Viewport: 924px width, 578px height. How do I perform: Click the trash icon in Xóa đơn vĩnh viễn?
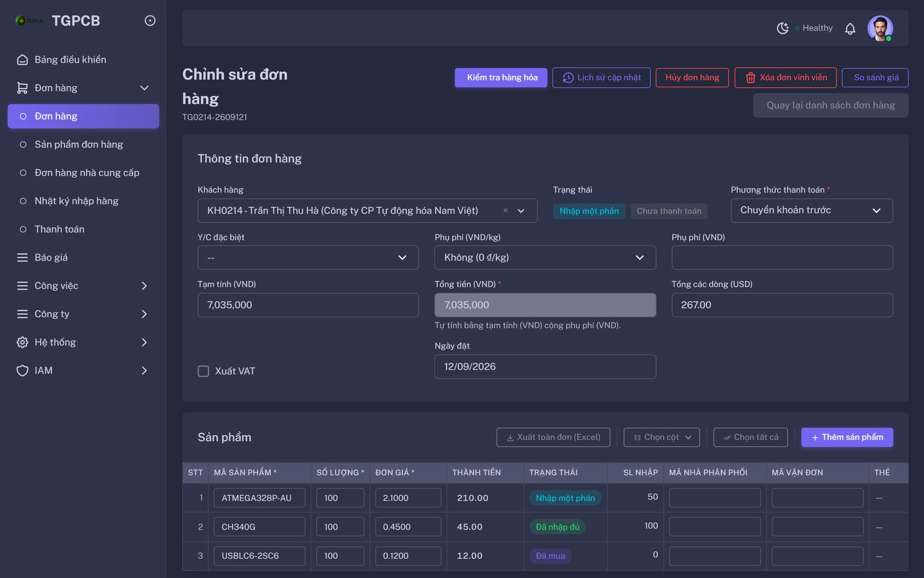click(x=751, y=77)
